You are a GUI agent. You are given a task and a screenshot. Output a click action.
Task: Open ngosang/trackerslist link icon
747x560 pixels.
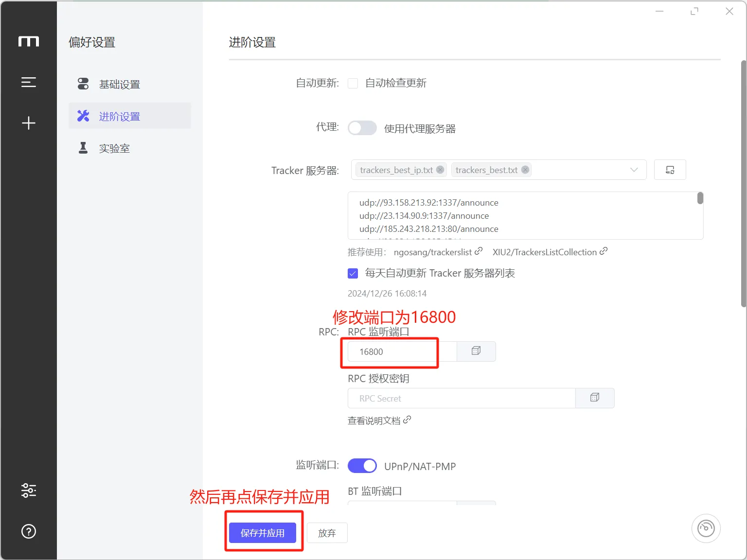pyautogui.click(x=479, y=251)
